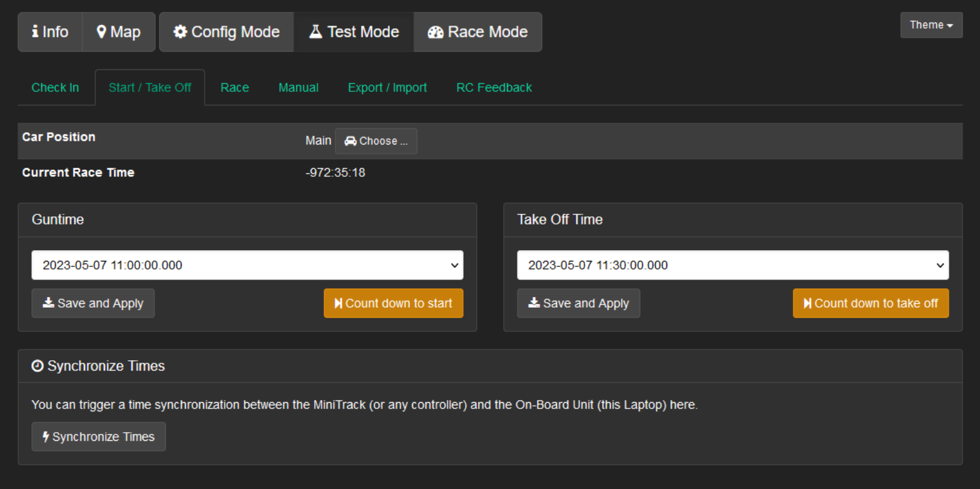Expand the Guntime date dropdown
Screen dimensions: 980x489
coord(247,265)
